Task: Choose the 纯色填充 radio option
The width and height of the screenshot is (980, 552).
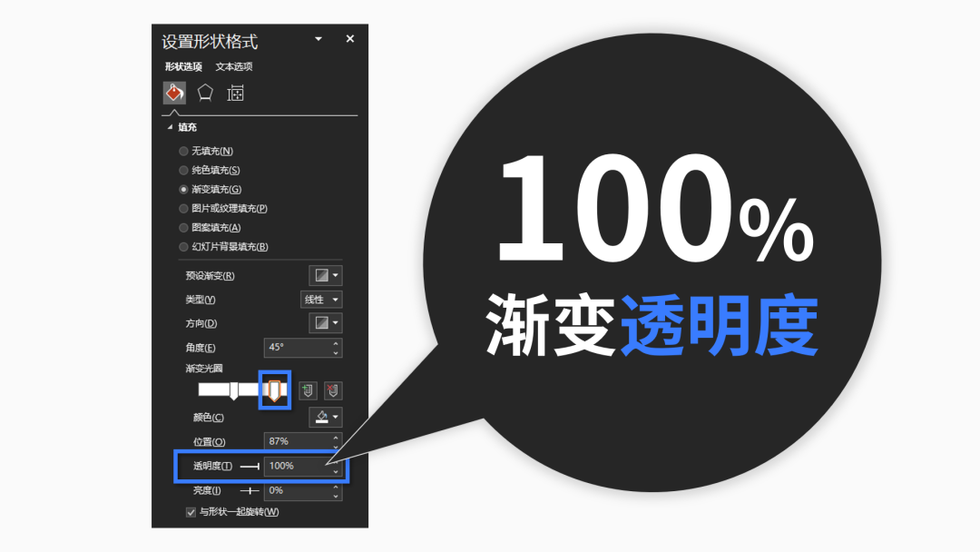Action: [184, 171]
